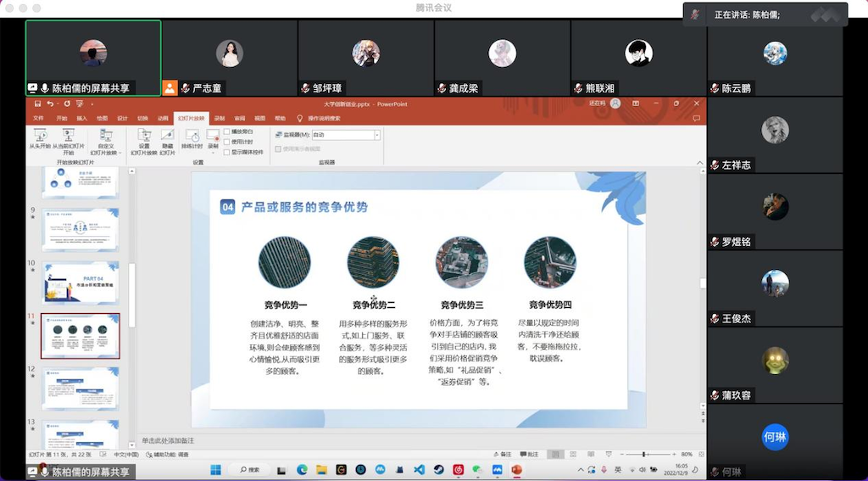868x481 pixels.
Task: Start slideshow from current slide (从当前幻灯片开始)
Action: click(x=69, y=142)
